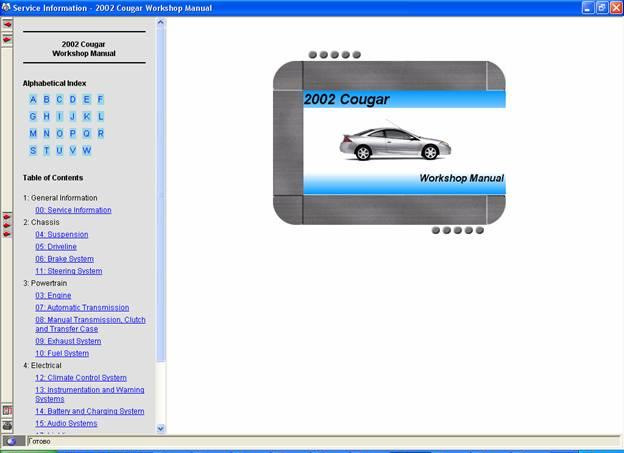Click the '1: General Information' heading
The image size is (624, 453).
click(60, 198)
